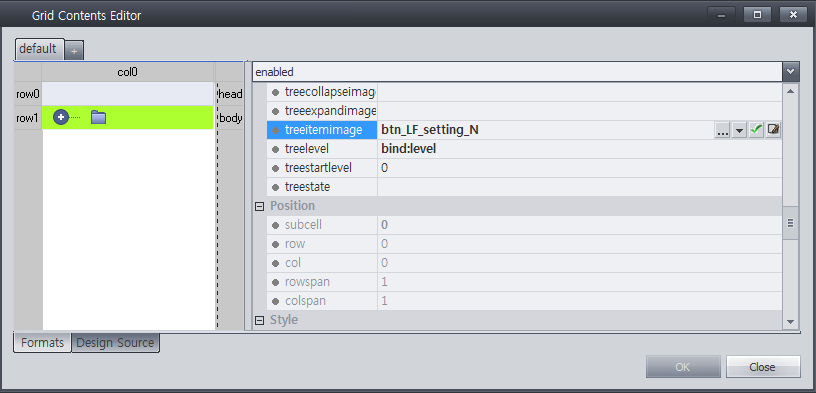This screenshot has height=393, width=816.
Task: Collapse the Position property group
Action: tap(259, 206)
